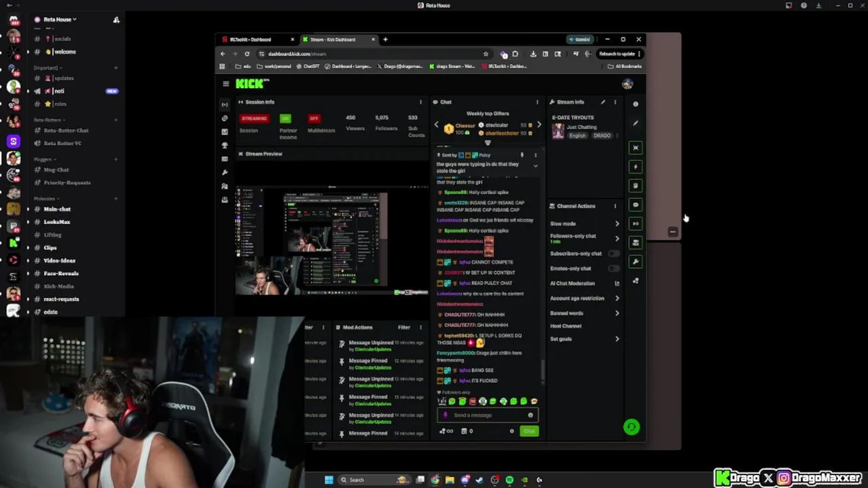Expand the pinned message chevron

(535, 166)
